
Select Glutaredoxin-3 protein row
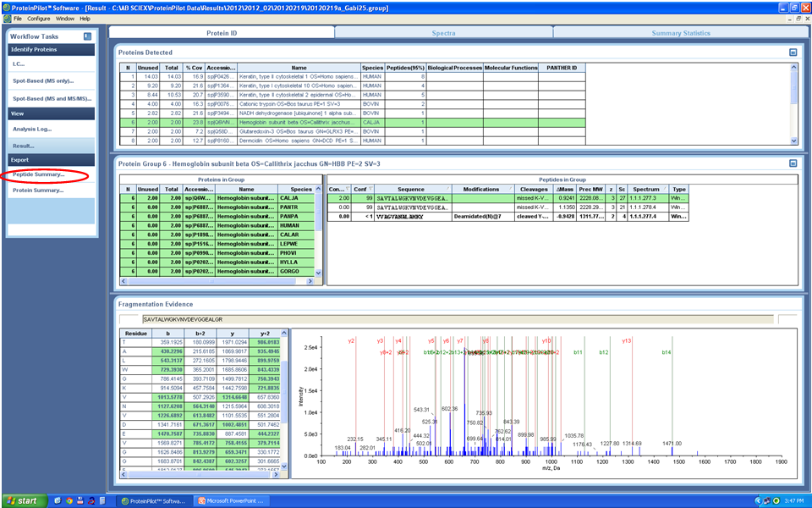tap(352, 132)
